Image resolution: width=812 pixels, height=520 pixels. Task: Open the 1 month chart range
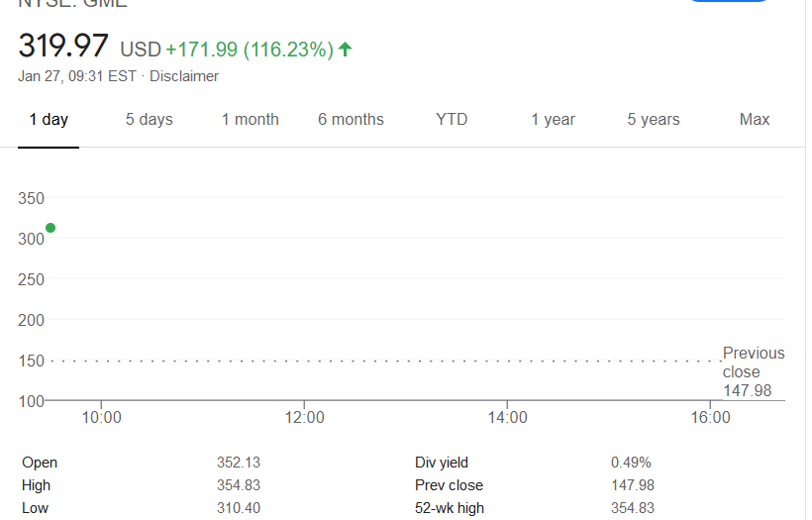pyautogui.click(x=250, y=120)
